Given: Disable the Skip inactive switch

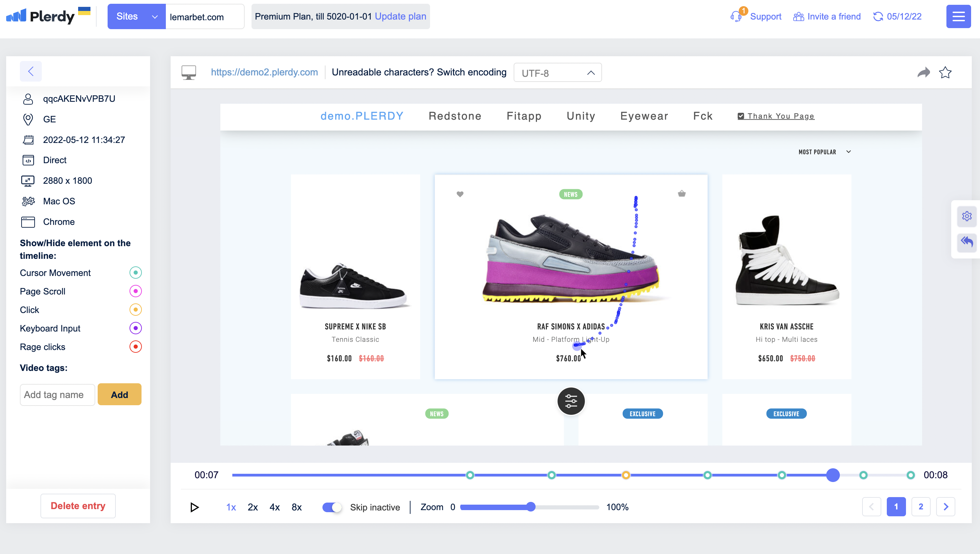Looking at the screenshot, I should pyautogui.click(x=331, y=507).
